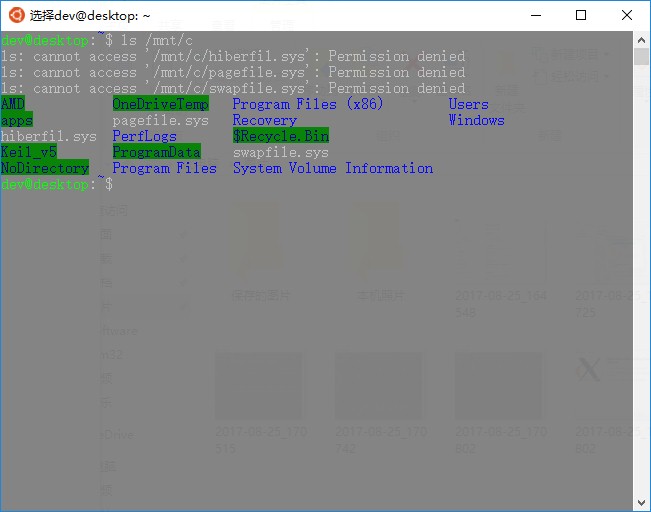The image size is (651, 512).
Task: Click the Program Files (x86) entry
Action: click(307, 104)
